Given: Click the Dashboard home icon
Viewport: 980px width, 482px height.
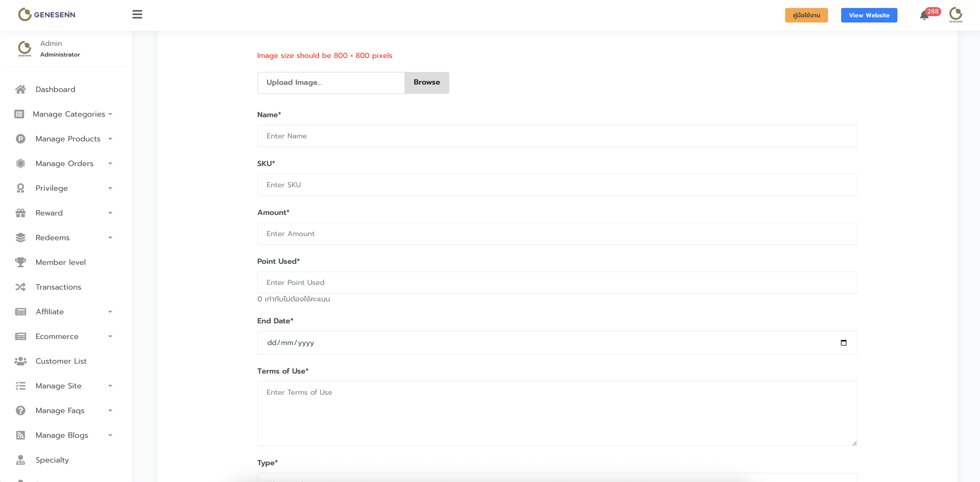Looking at the screenshot, I should pyautogui.click(x=21, y=89).
